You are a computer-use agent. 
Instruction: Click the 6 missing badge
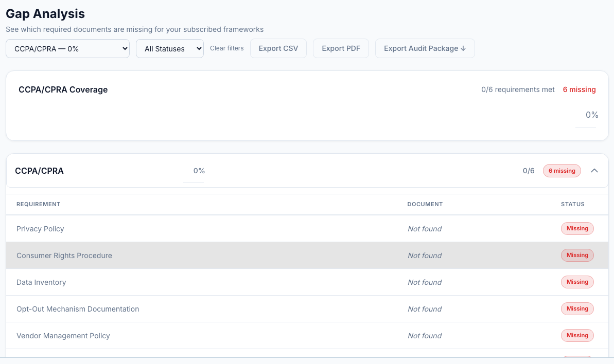coord(562,171)
